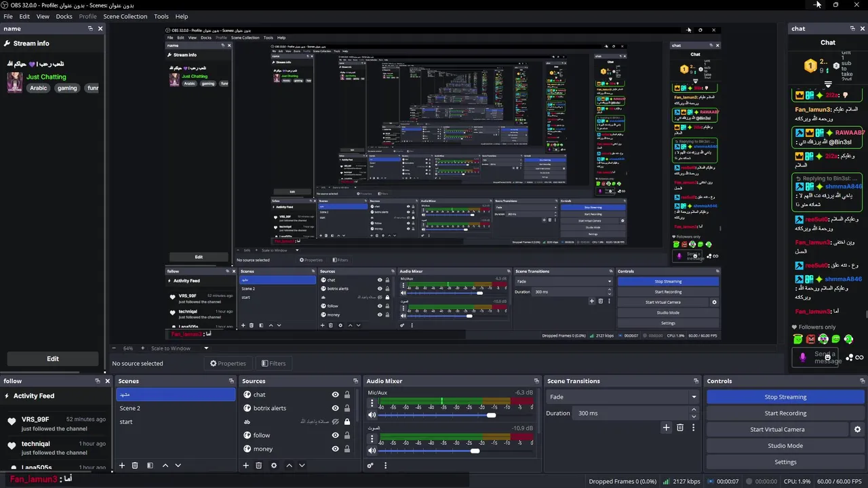868x488 pixels.
Task: Click Start Recording button
Action: (x=785, y=413)
